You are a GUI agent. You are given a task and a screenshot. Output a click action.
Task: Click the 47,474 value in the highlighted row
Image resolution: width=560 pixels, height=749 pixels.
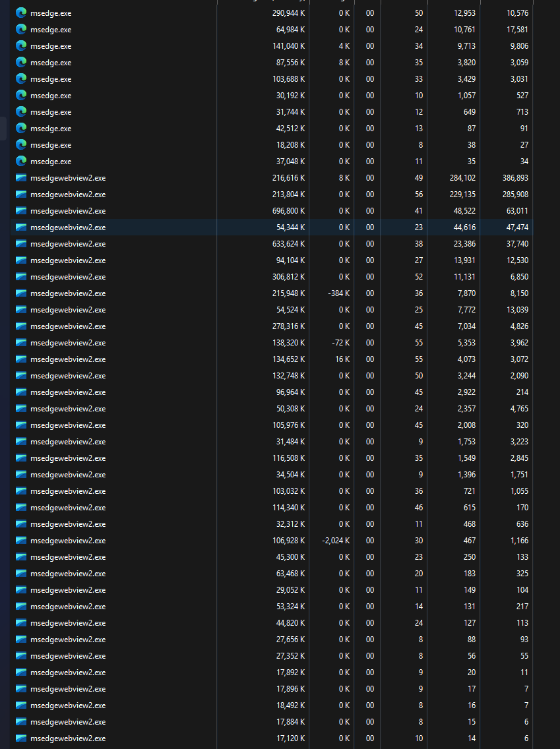pyautogui.click(x=518, y=227)
